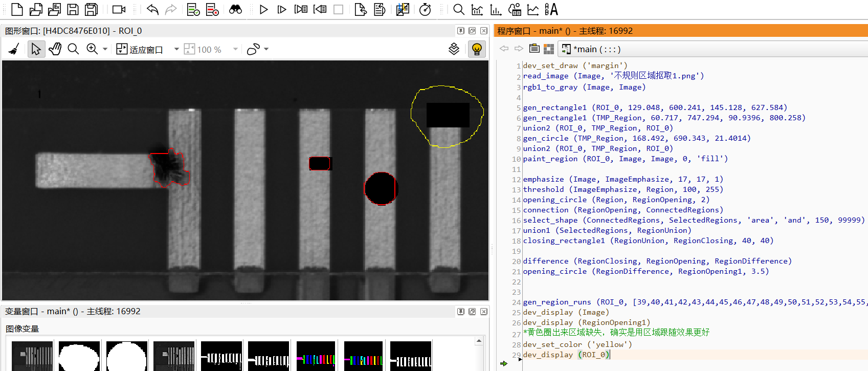Expand the zoom-in tool dropdown arrow
This screenshot has height=371, width=868.
tap(105, 49)
